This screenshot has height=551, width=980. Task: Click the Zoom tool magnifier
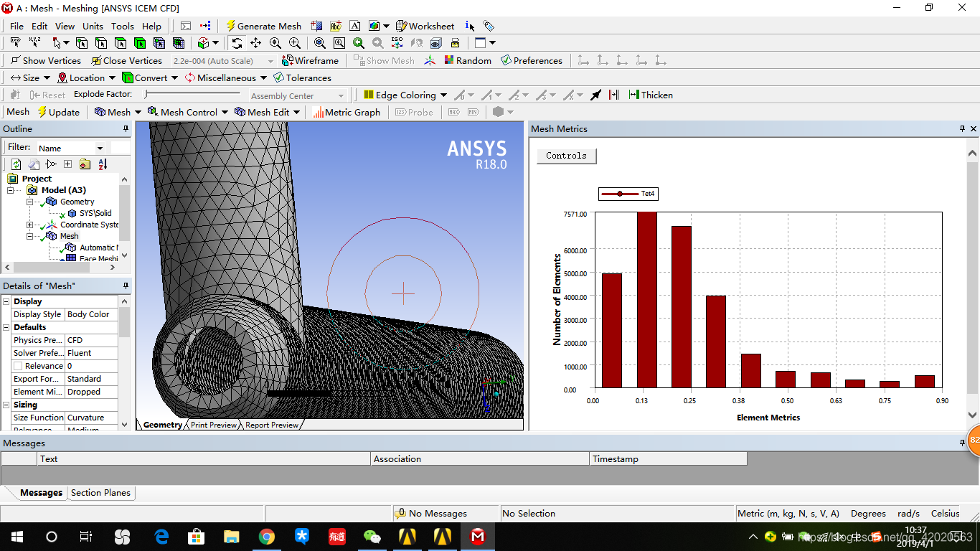click(x=275, y=43)
